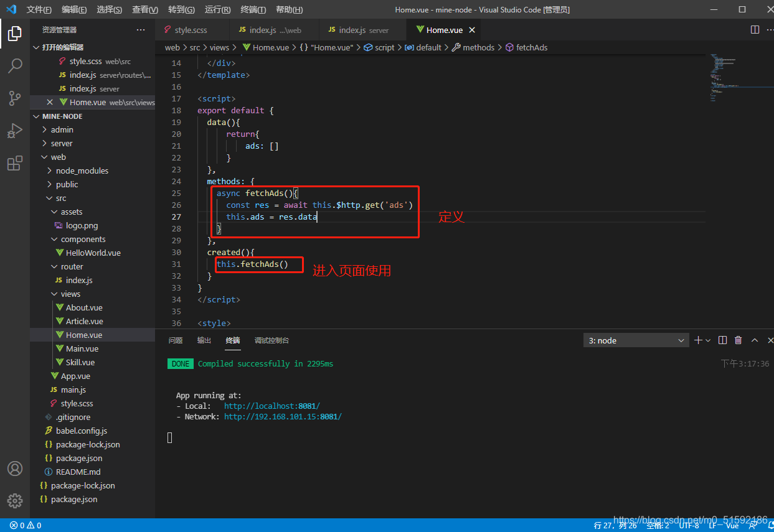Switch to the 输出 panel tab
Image resolution: width=774 pixels, height=532 pixels.
point(204,340)
